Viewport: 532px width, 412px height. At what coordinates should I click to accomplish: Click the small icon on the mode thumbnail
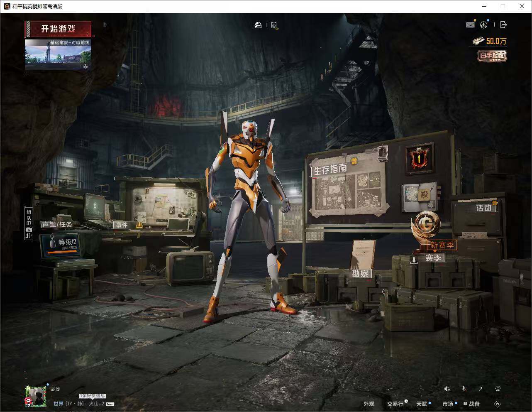coord(85,66)
